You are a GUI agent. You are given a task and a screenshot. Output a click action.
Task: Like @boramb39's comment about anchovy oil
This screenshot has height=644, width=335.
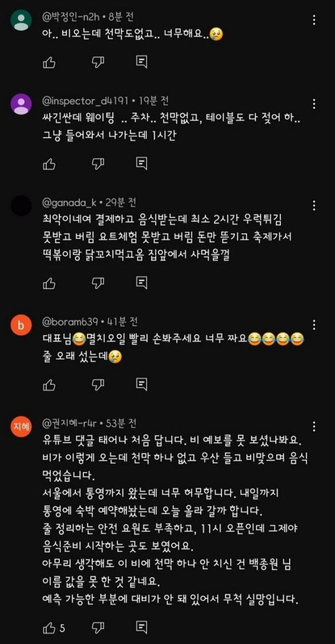49,384
